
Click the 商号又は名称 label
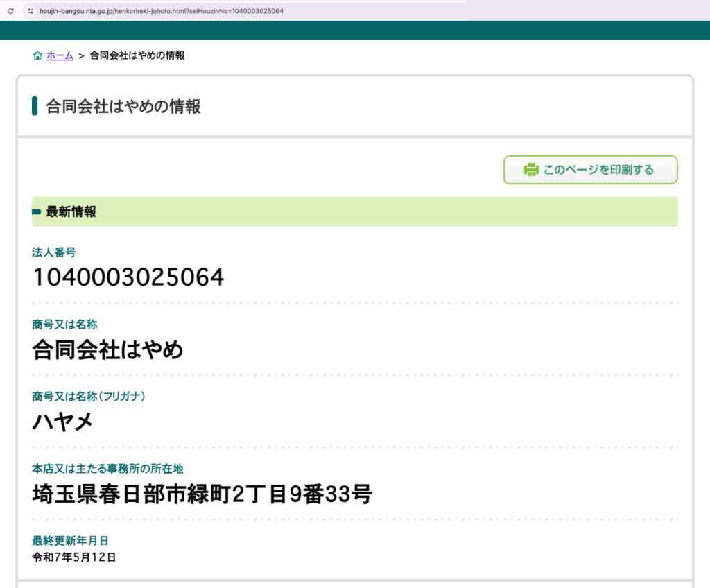tap(64, 325)
